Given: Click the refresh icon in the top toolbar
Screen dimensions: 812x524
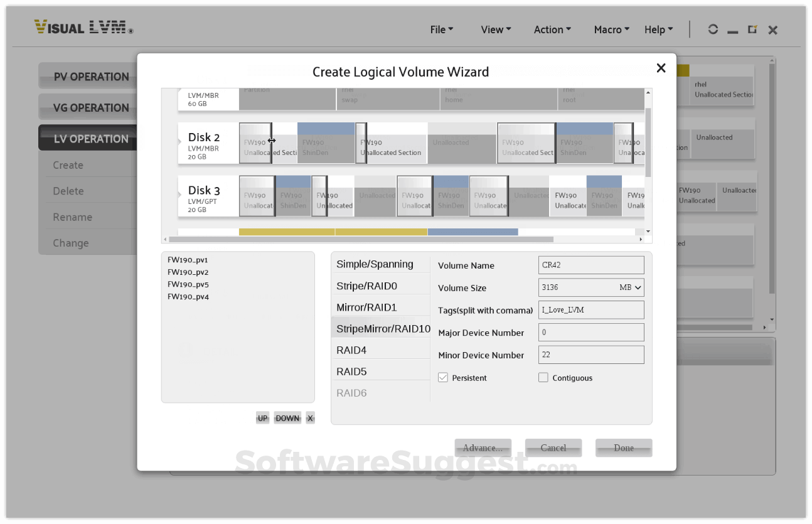Looking at the screenshot, I should 713,29.
